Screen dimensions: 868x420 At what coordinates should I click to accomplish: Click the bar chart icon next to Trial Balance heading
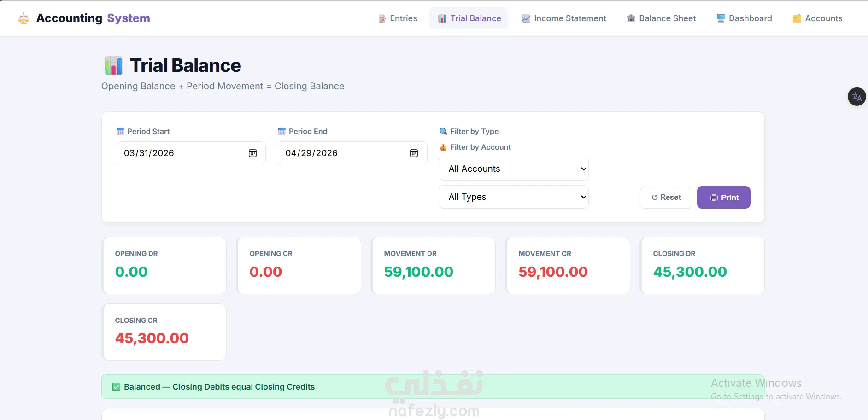[113, 65]
